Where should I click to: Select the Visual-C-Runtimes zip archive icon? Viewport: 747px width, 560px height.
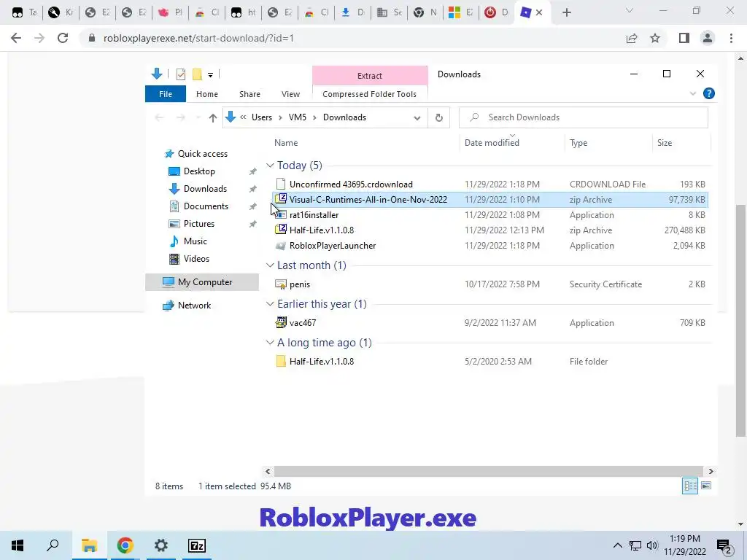[281, 199]
